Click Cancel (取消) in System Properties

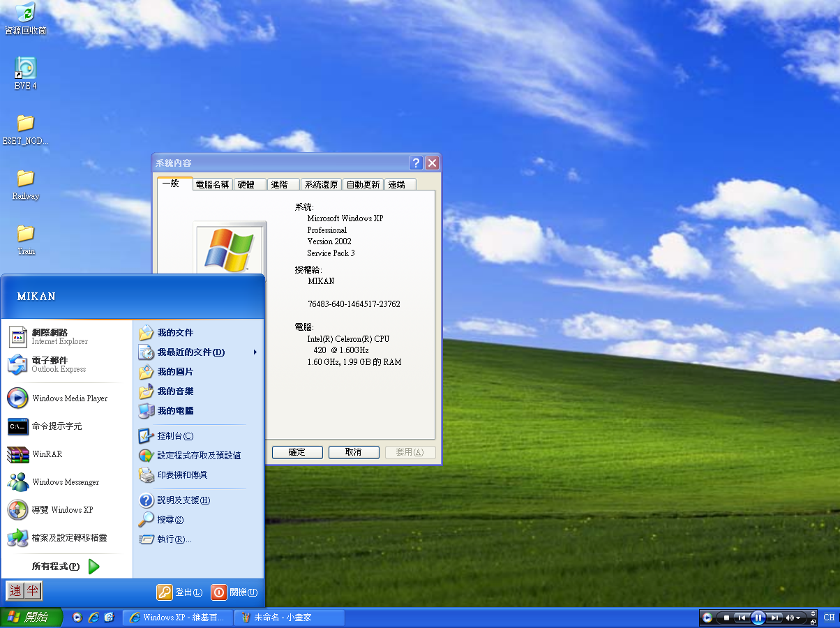[354, 452]
